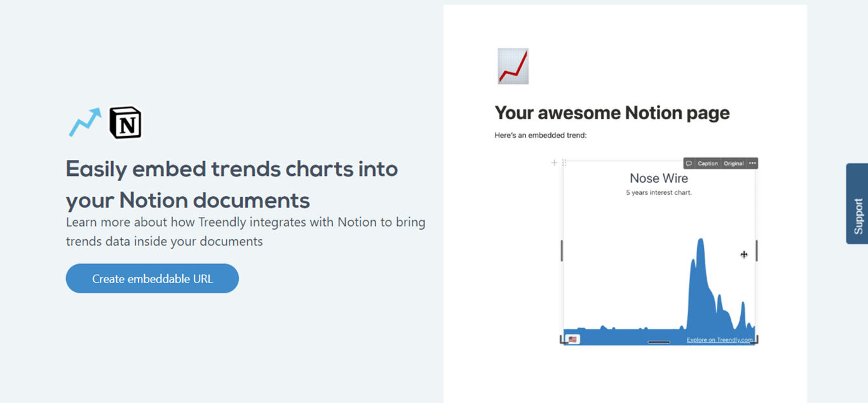Select Caption in the embed toolbar
The image size is (868, 403).
tap(708, 163)
